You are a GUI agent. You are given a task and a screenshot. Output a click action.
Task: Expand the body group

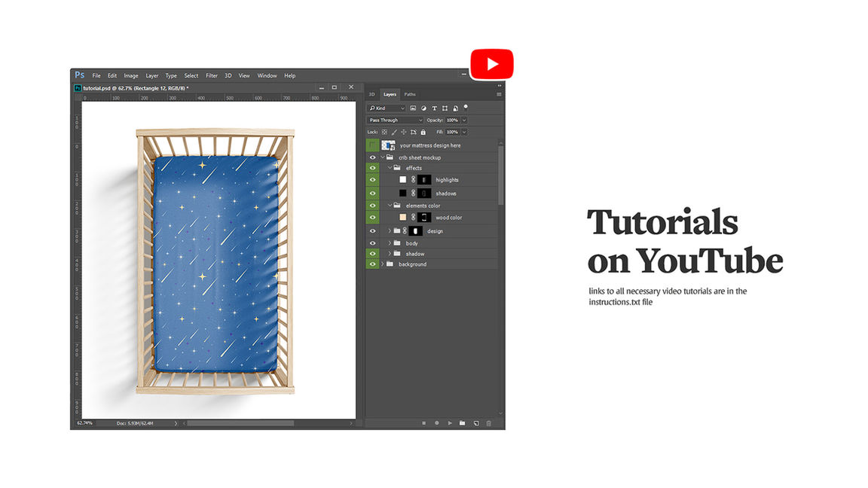click(x=390, y=243)
